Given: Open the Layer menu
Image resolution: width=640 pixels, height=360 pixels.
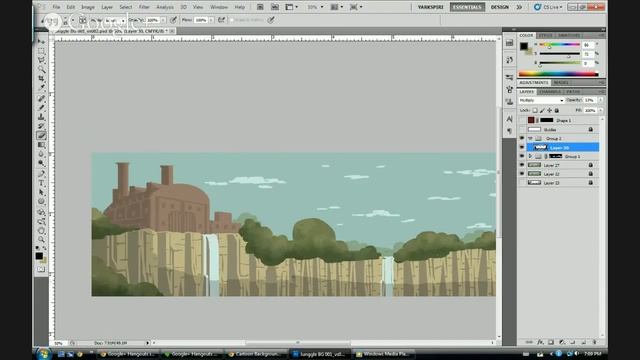Looking at the screenshot, I should pos(107,7).
